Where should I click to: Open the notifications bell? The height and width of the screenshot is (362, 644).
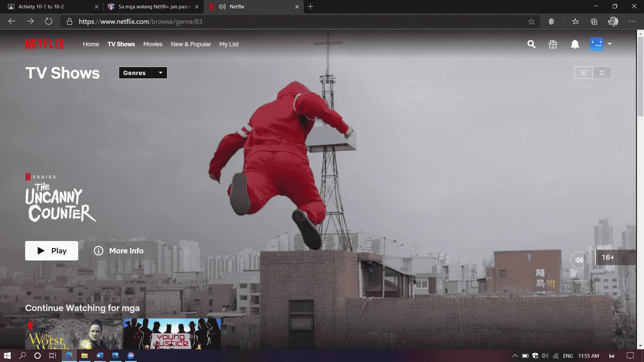(x=575, y=44)
